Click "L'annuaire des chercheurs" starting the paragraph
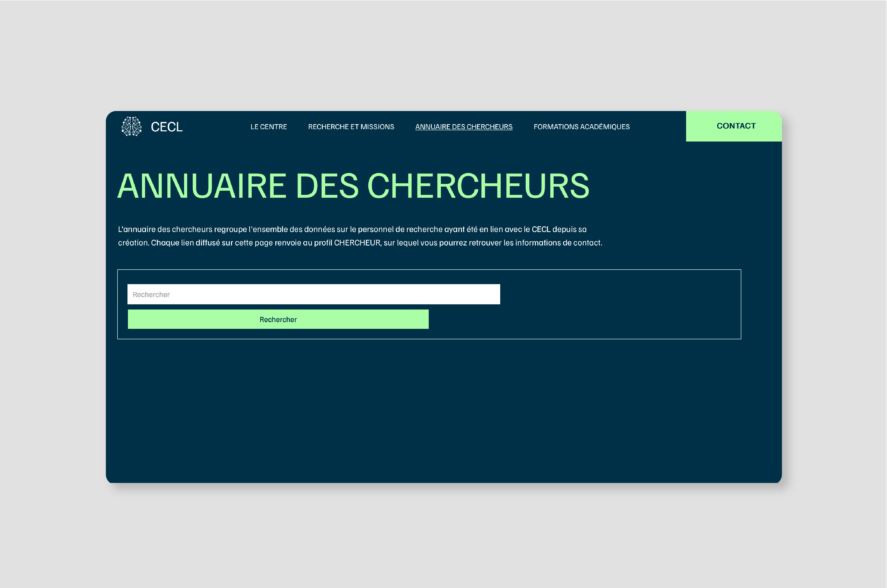 (x=165, y=229)
